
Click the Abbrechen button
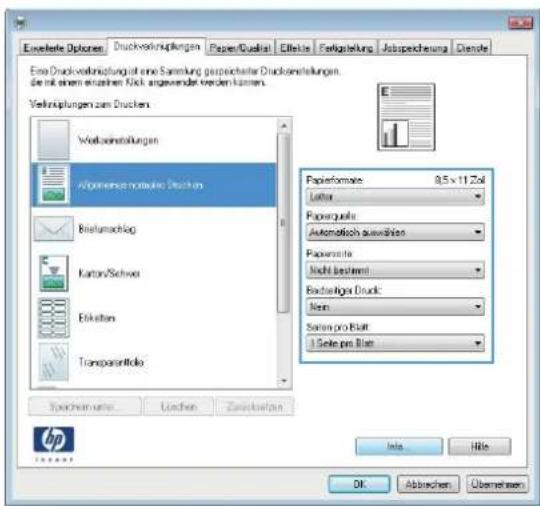(428, 484)
